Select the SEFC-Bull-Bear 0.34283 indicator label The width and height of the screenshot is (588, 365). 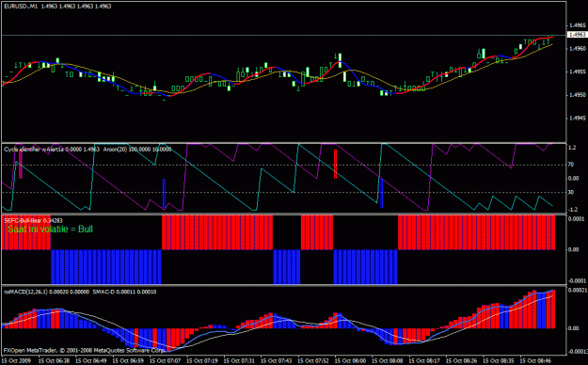[33, 220]
